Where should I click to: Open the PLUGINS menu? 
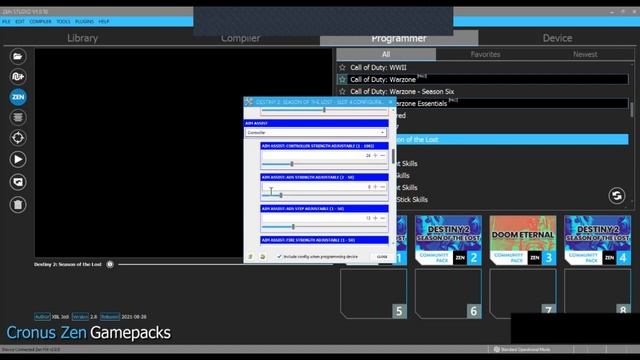click(84, 21)
